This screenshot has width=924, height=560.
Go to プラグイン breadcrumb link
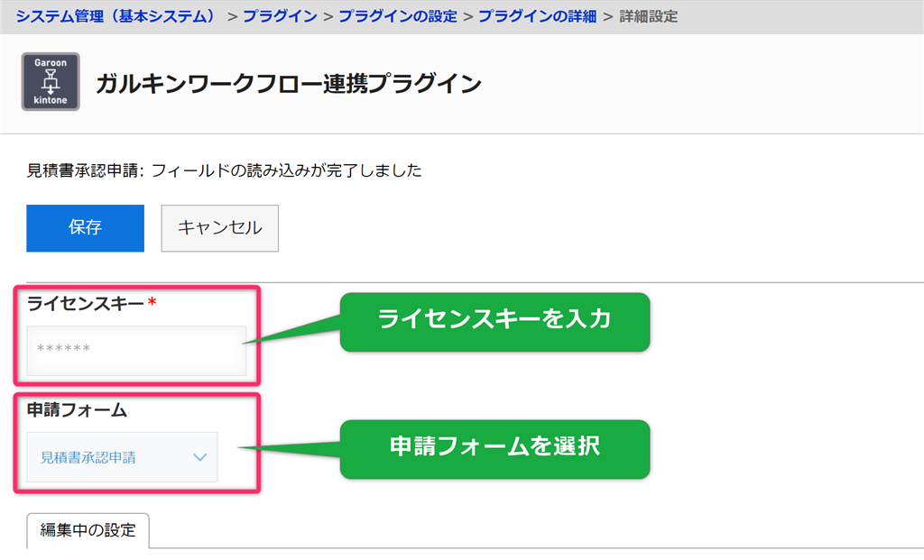coord(280,16)
